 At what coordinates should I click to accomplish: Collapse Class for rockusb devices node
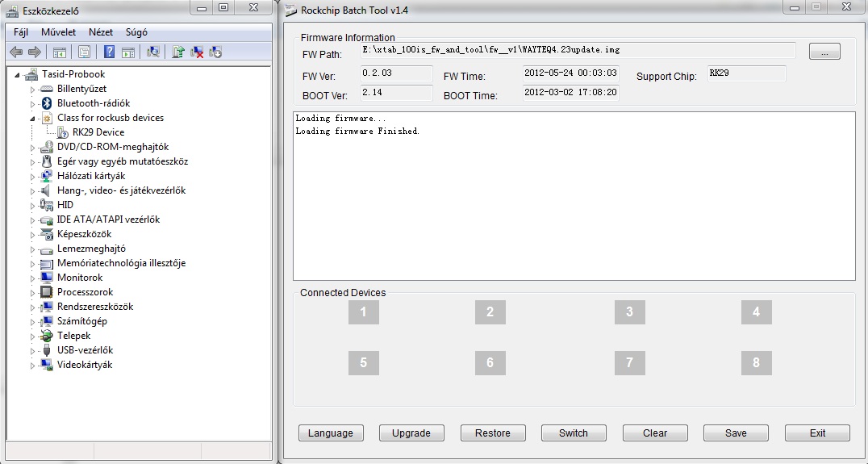(32, 119)
